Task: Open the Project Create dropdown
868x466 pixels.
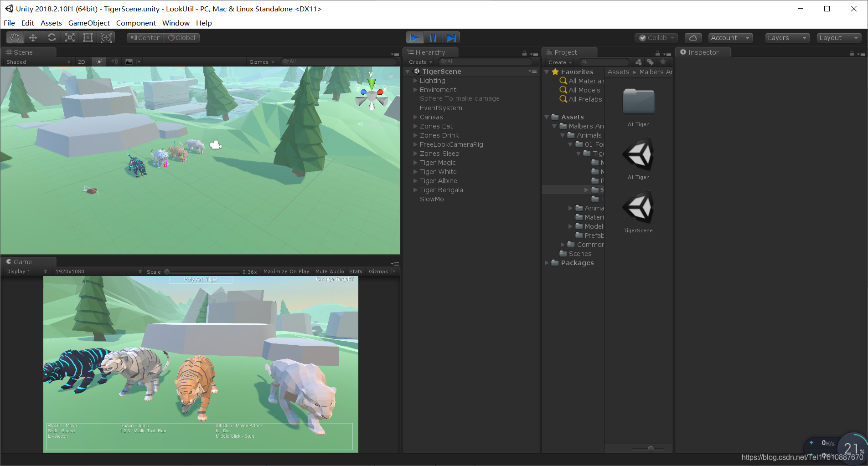Action: pyautogui.click(x=560, y=62)
